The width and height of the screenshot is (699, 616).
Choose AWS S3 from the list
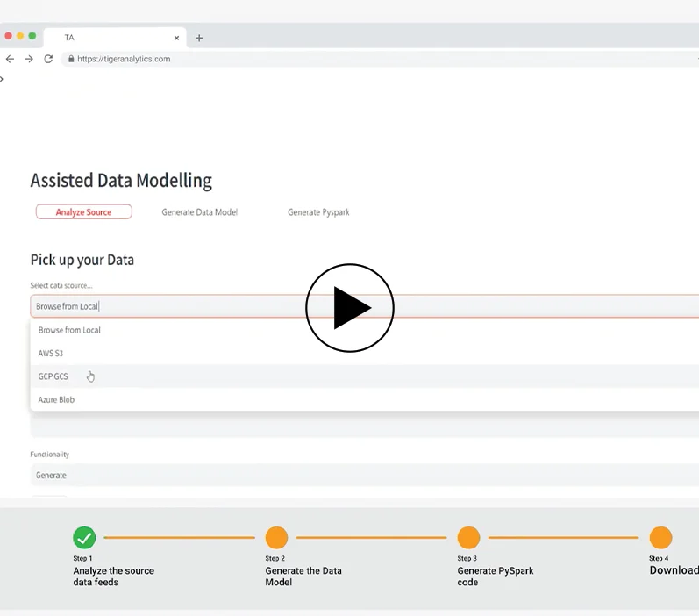[51, 354]
